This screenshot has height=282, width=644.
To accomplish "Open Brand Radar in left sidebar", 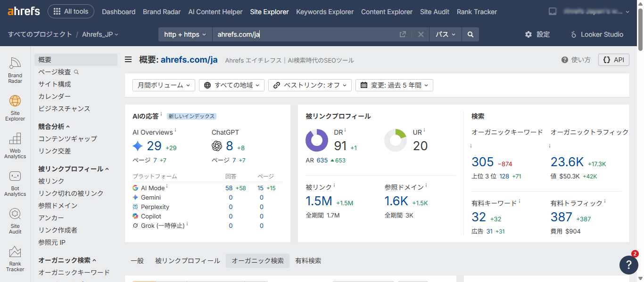I will pyautogui.click(x=15, y=70).
